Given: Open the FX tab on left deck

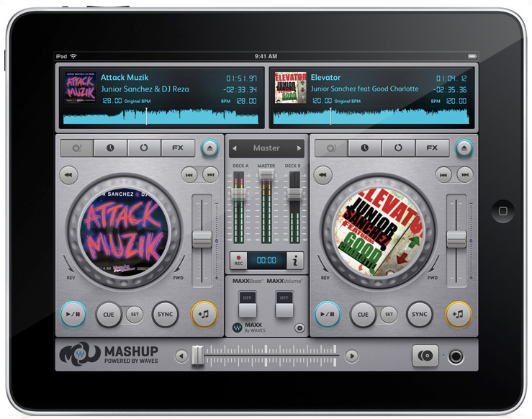Looking at the screenshot, I should click(x=177, y=148).
